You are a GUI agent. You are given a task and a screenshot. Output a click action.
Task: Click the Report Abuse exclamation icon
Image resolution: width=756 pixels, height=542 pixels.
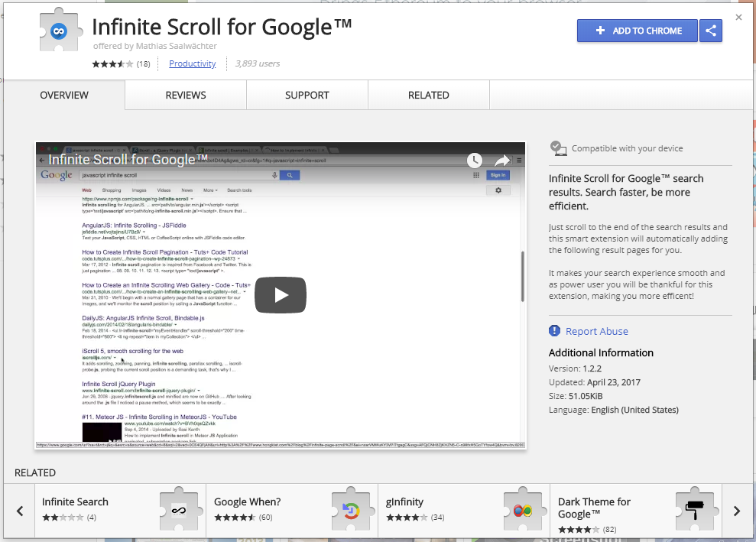554,331
